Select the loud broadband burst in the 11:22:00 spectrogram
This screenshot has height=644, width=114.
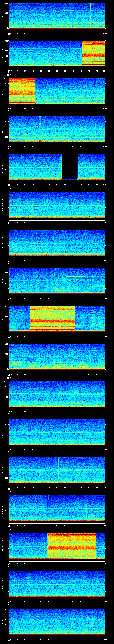tap(52, 318)
